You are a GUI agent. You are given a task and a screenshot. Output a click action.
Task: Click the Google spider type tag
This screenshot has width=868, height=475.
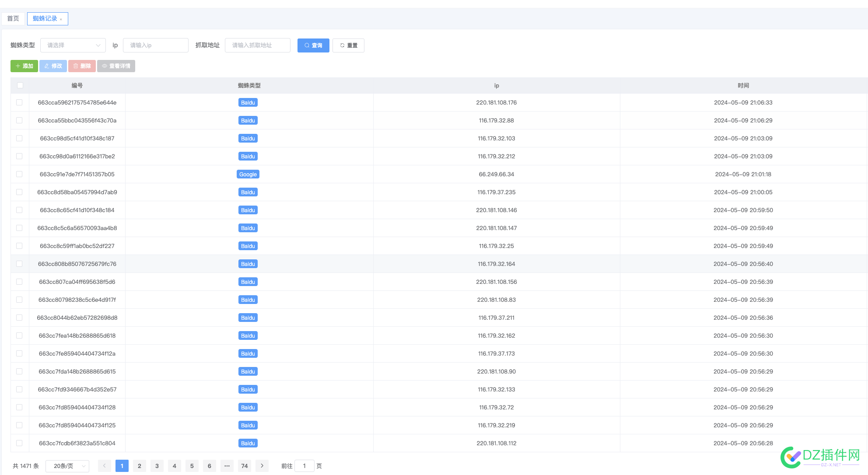pyautogui.click(x=248, y=174)
